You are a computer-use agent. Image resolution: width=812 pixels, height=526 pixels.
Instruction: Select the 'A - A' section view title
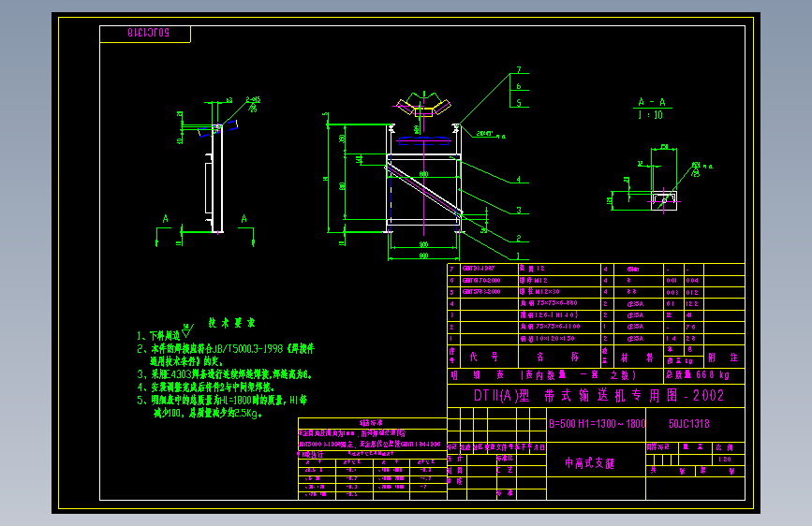(652, 102)
